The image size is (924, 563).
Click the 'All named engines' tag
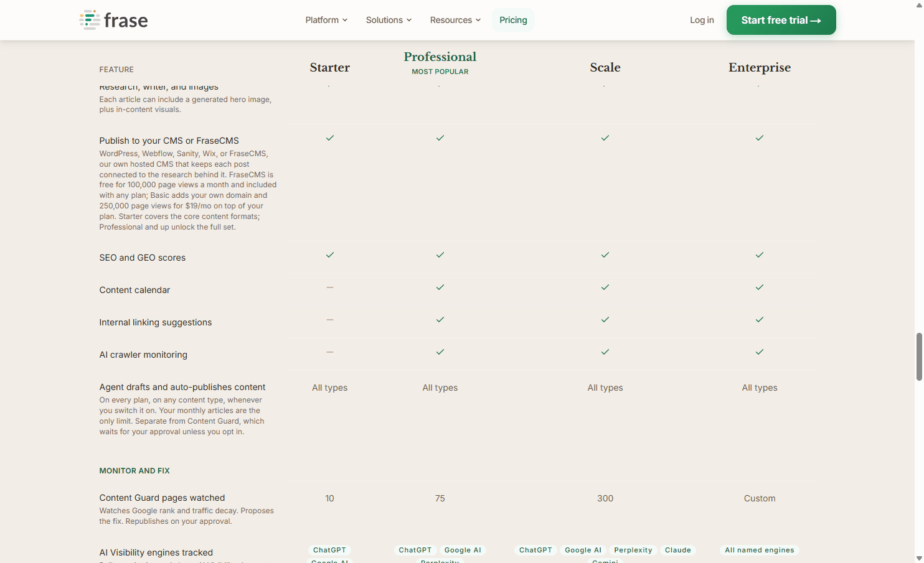click(760, 550)
